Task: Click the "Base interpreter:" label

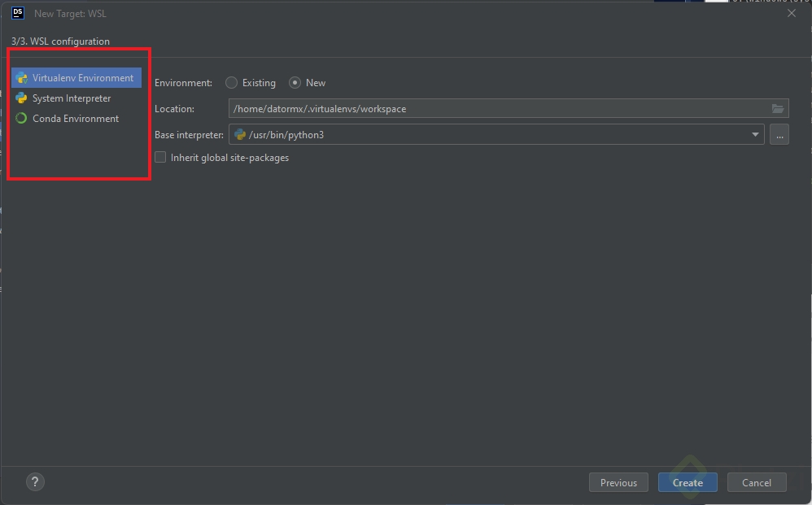Action: [x=189, y=134]
